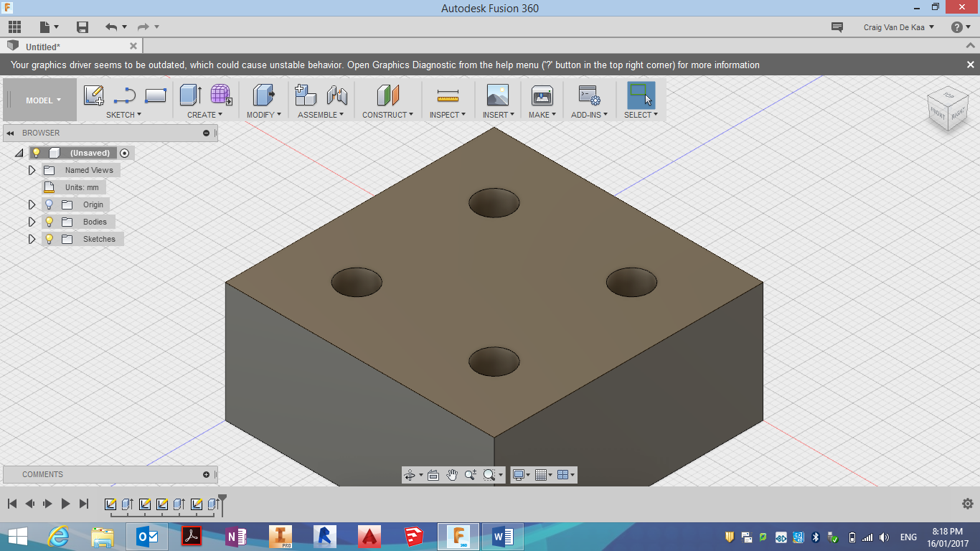Click the Undo arrow
The height and width of the screenshot is (551, 980).
point(111,27)
